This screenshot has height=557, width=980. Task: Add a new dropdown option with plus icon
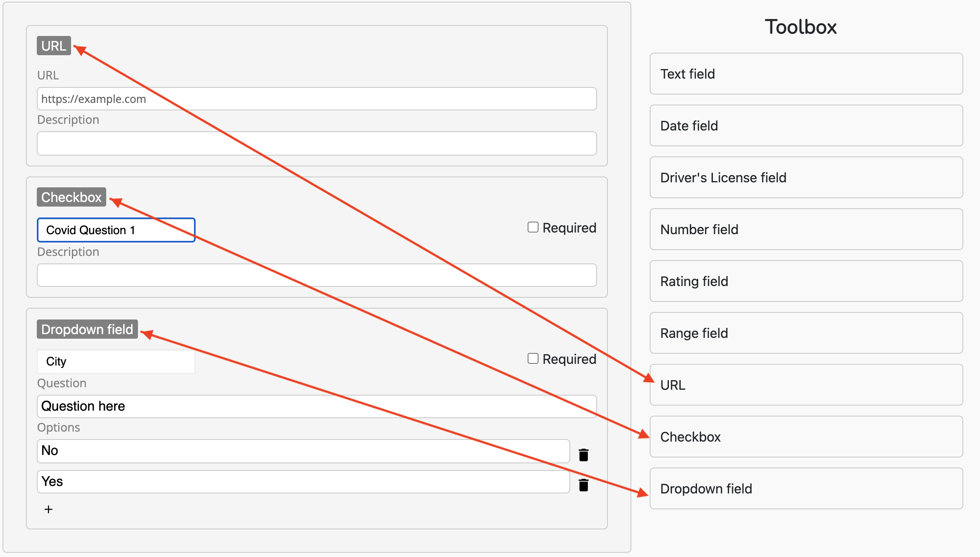point(48,509)
